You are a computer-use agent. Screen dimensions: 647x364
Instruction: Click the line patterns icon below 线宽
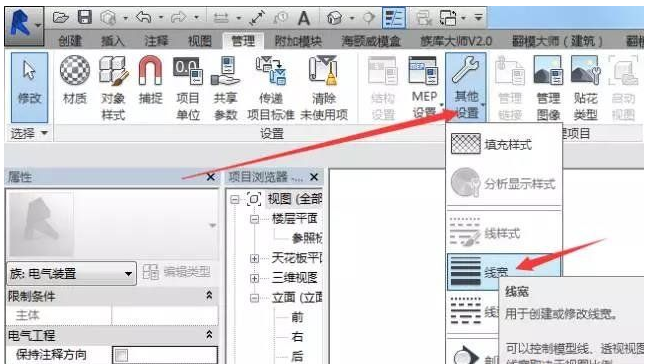[465, 310]
